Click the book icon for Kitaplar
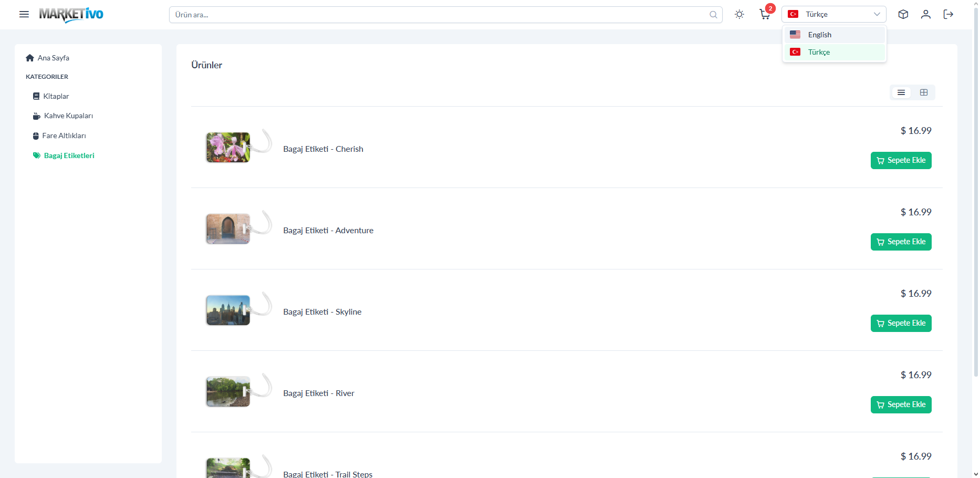 (36, 96)
